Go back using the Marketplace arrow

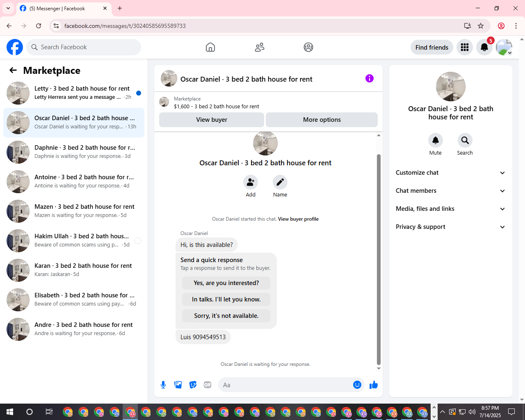[x=13, y=71]
